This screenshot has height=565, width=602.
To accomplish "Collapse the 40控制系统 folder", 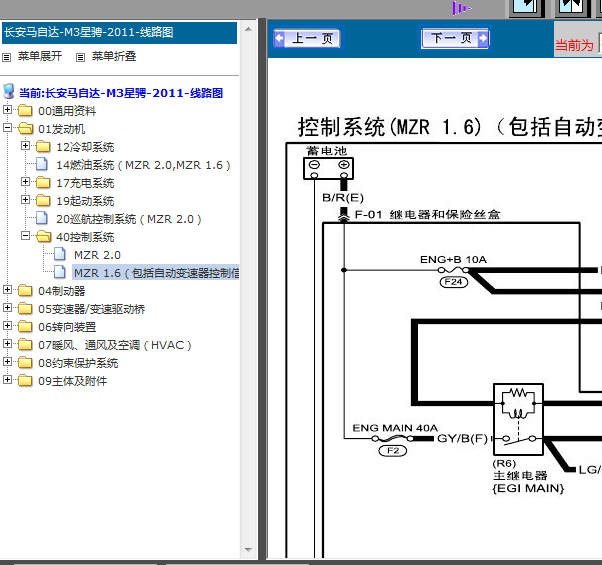I will (x=25, y=236).
